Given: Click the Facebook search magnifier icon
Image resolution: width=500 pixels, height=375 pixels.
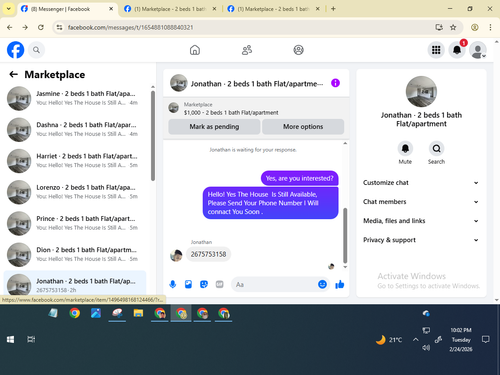Looking at the screenshot, I should [x=36, y=50].
